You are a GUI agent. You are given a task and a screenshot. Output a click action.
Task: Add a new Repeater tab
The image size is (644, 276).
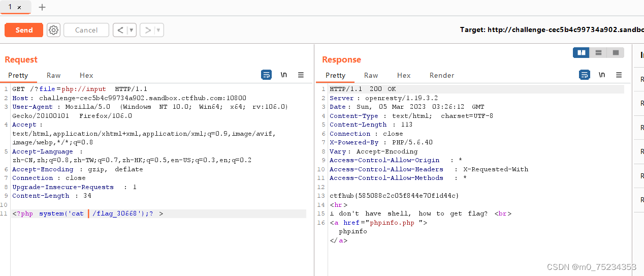point(42,7)
